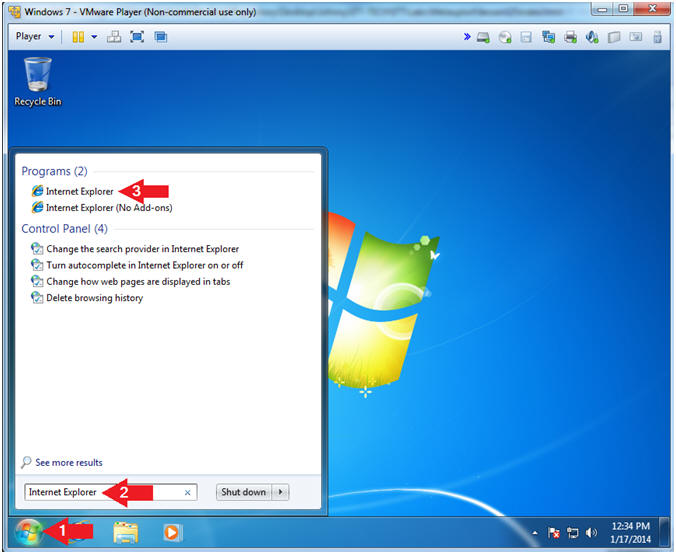This screenshot has height=554, width=676.
Task: Click the Start menu search box
Action: coord(110,492)
